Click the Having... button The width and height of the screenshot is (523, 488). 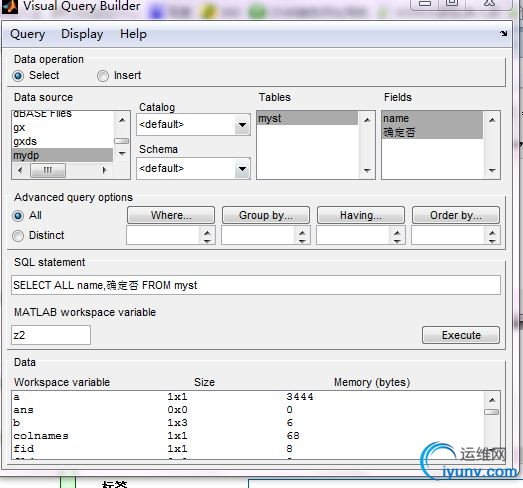point(361,215)
